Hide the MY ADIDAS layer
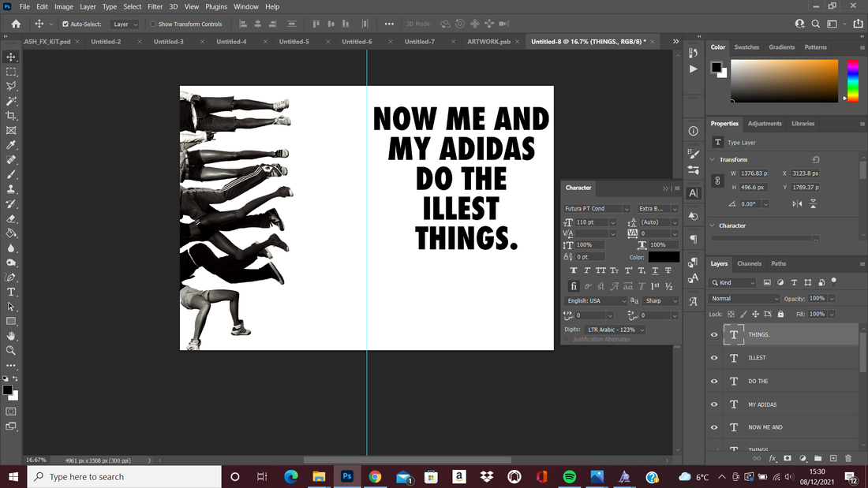The height and width of the screenshot is (488, 868). tap(714, 404)
